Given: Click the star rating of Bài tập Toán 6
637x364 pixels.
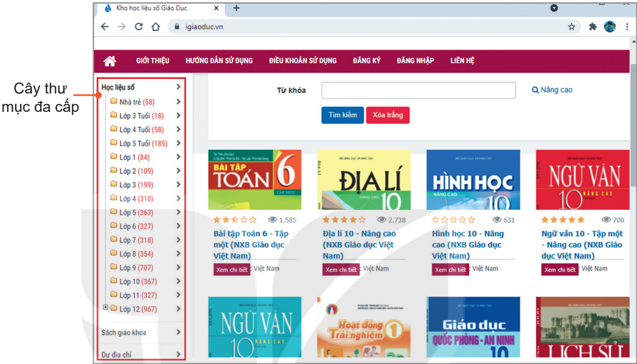Looking at the screenshot, I should [x=235, y=220].
